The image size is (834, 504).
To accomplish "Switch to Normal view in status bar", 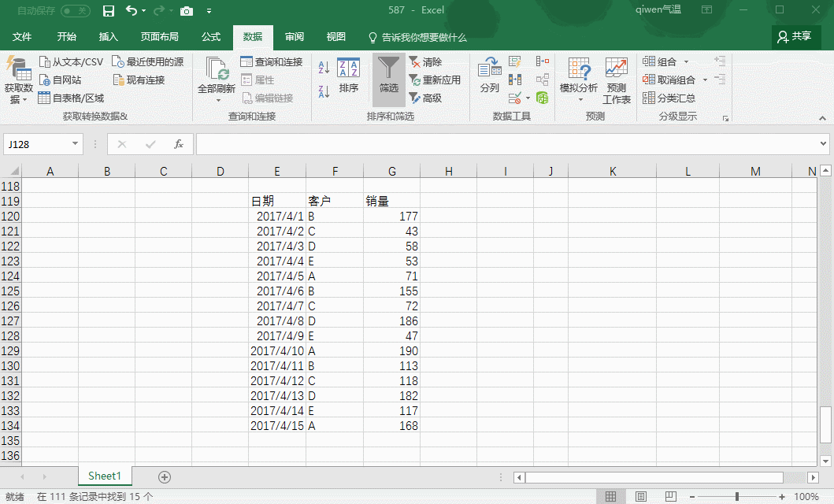I will pyautogui.click(x=610, y=496).
